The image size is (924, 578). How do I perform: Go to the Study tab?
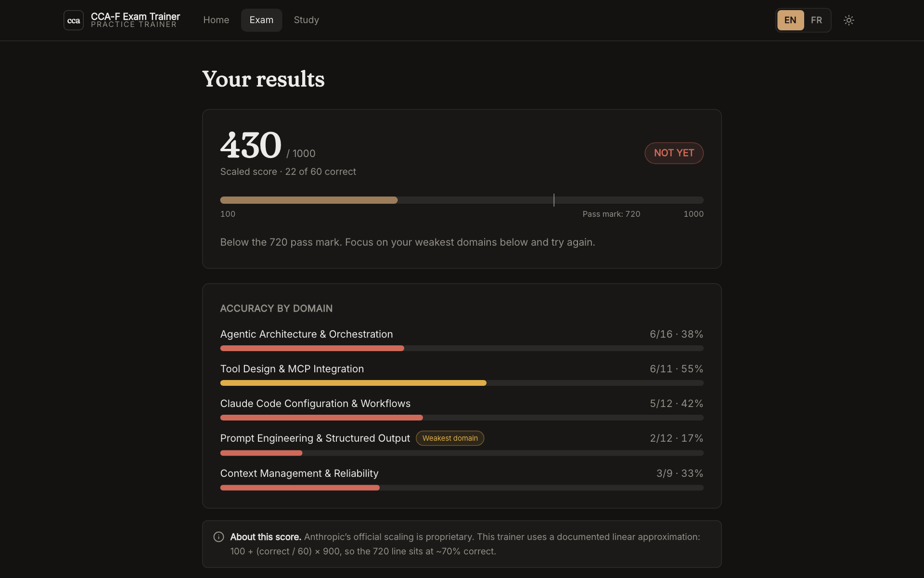click(307, 20)
